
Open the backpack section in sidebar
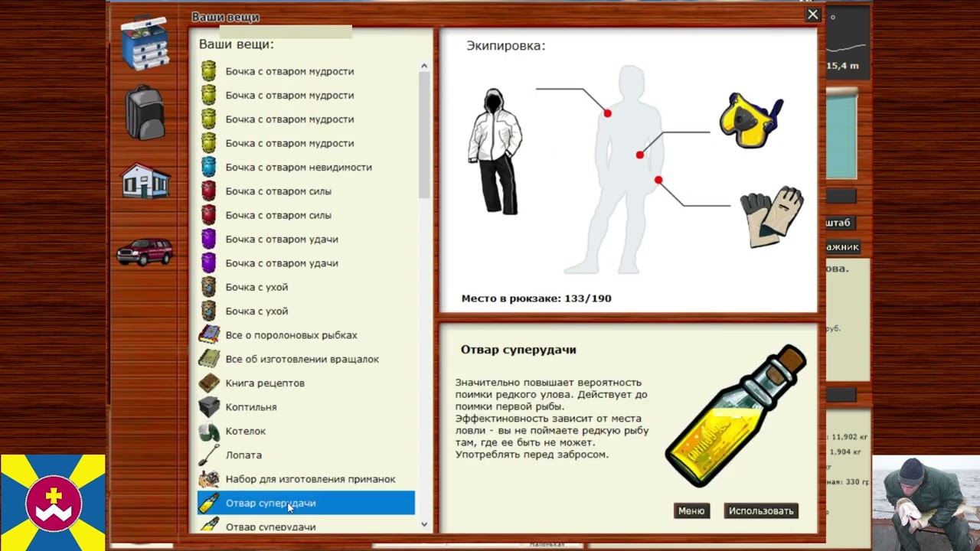145,112
